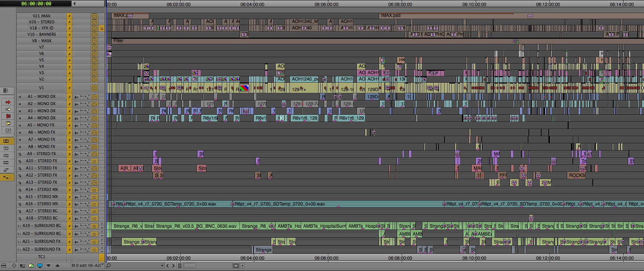
Task: Select the red Lift/Overwrite segment arrow tool
Action: tap(8, 102)
